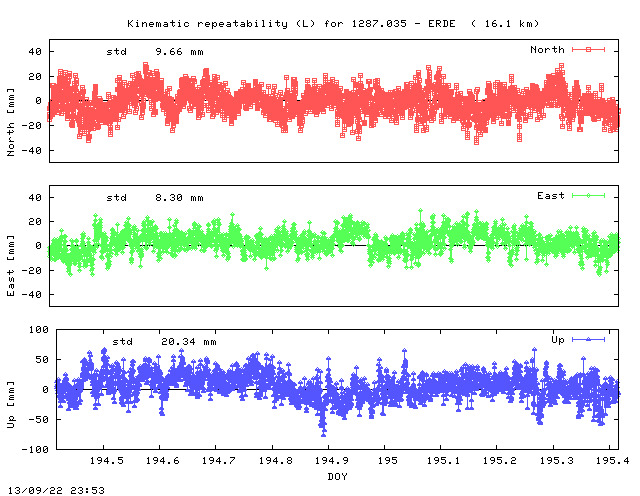This screenshot has height=496, width=640.
Task: Click the 'East [mm]' y-axis label
Action: pos(11,265)
